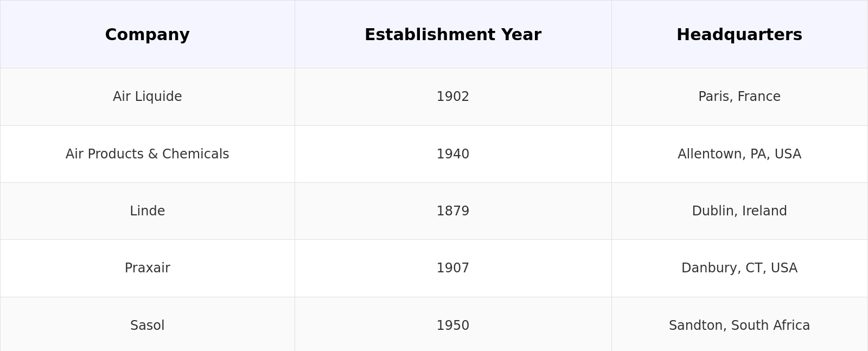The width and height of the screenshot is (868, 351).
Task: Click the 1950 establishment year cell
Action: pos(452,326)
